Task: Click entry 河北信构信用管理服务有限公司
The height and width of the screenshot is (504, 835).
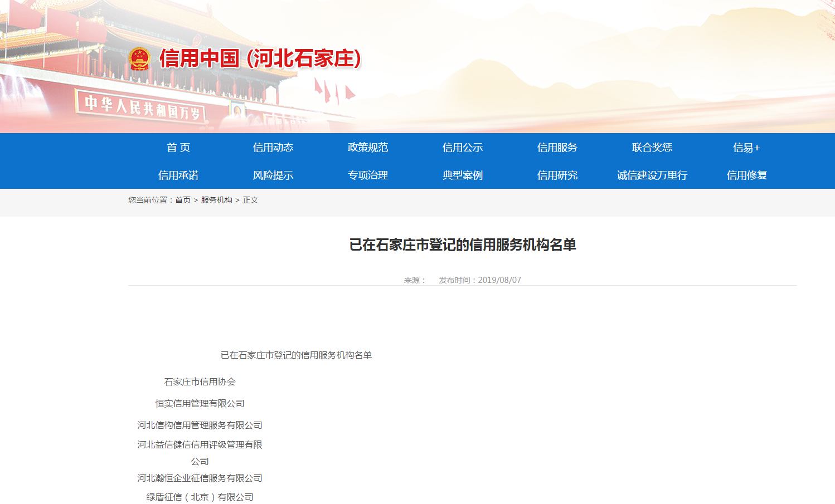Action: point(200,425)
